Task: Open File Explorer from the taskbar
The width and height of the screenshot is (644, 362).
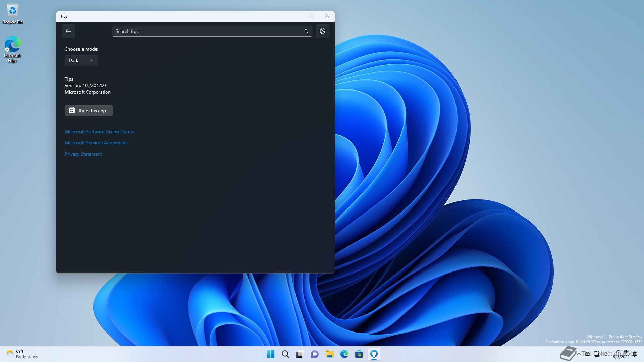Action: pyautogui.click(x=329, y=354)
